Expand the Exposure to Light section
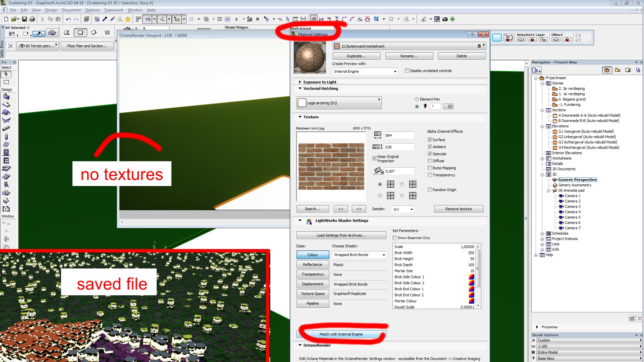The image size is (644, 362). click(300, 82)
